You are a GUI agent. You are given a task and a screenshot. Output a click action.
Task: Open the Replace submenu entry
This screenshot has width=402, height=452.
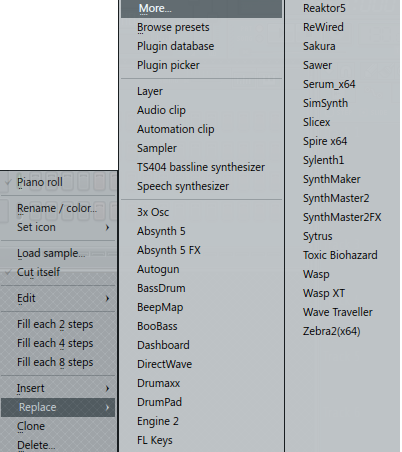(58, 407)
